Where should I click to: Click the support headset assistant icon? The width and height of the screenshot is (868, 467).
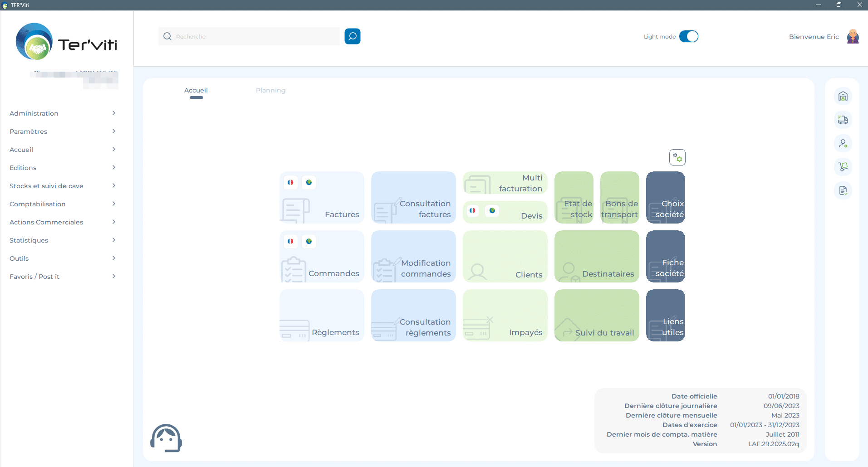[x=166, y=438]
